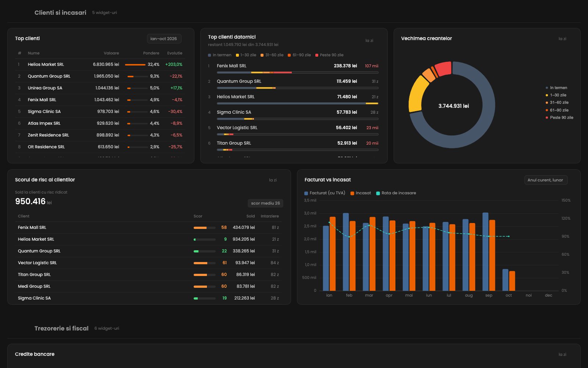Toggle the Facturat (cu TVA) legend series

pos(325,193)
